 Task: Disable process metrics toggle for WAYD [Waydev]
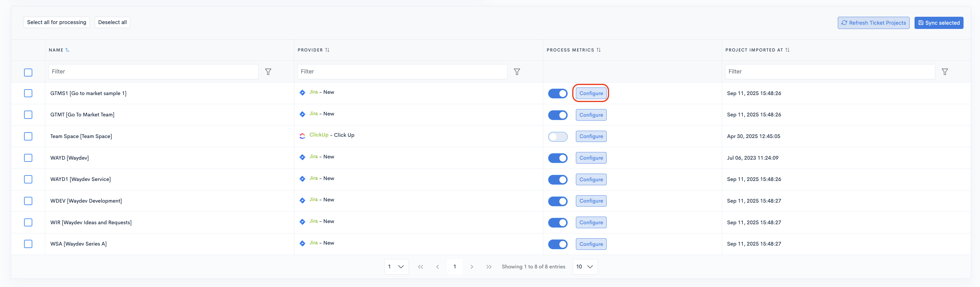pos(558,158)
